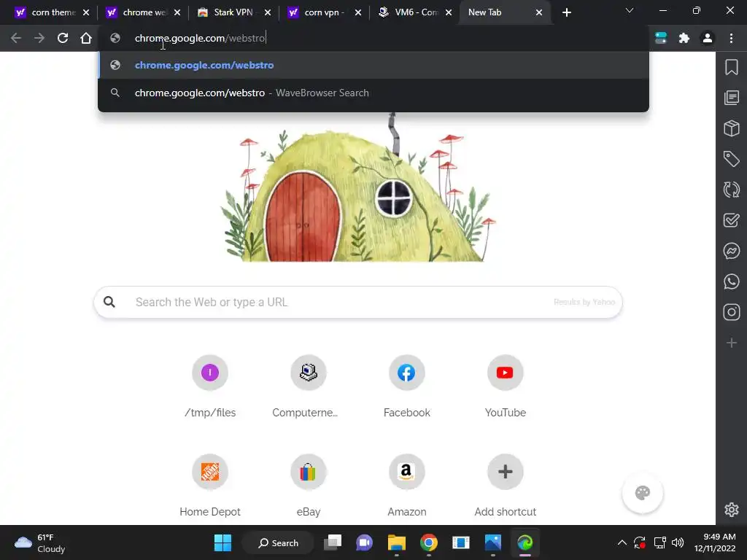The width and height of the screenshot is (747, 560).
Task: Expand the tab search dropdown
Action: [630, 10]
